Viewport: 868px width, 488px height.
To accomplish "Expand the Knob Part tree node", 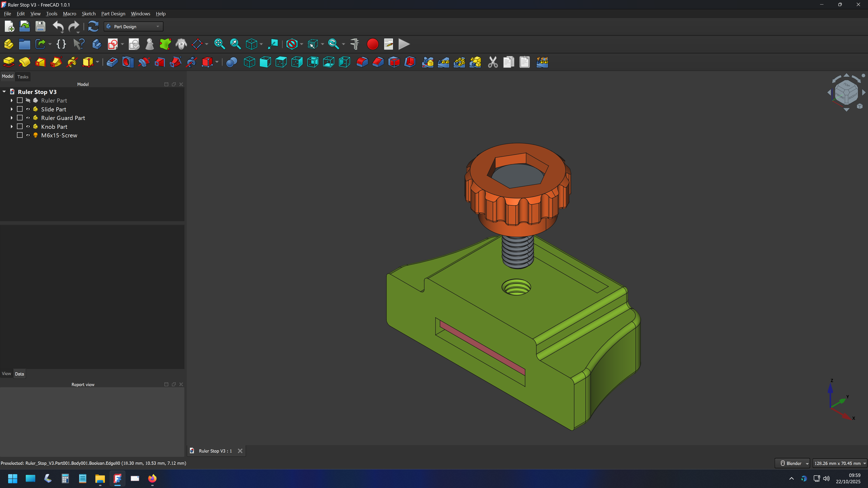I will click(12, 127).
